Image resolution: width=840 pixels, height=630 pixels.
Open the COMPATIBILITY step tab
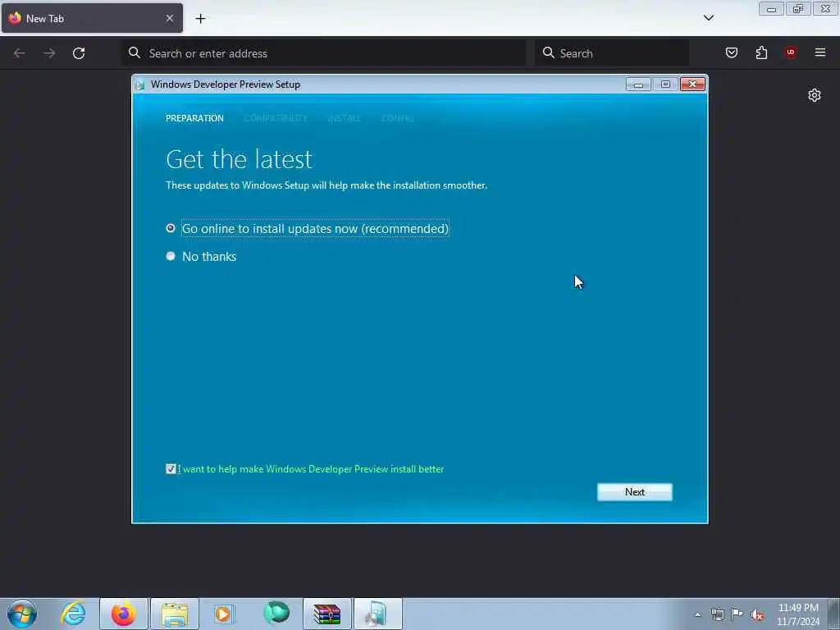click(276, 118)
